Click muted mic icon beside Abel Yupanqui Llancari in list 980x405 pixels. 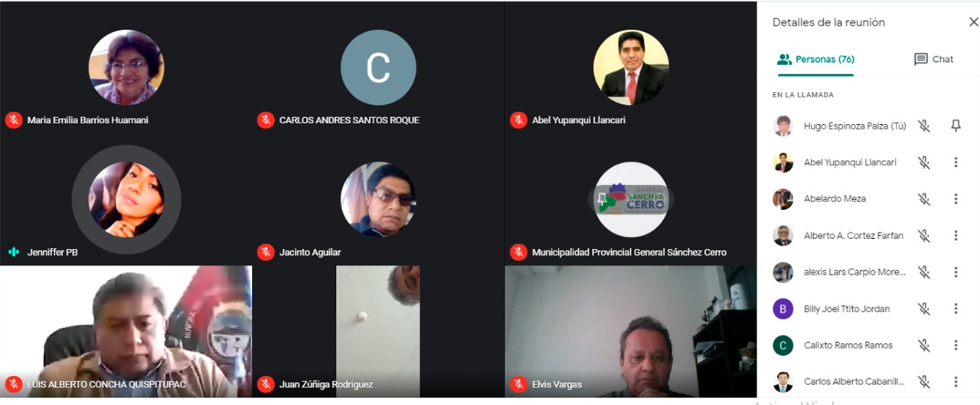(x=924, y=162)
